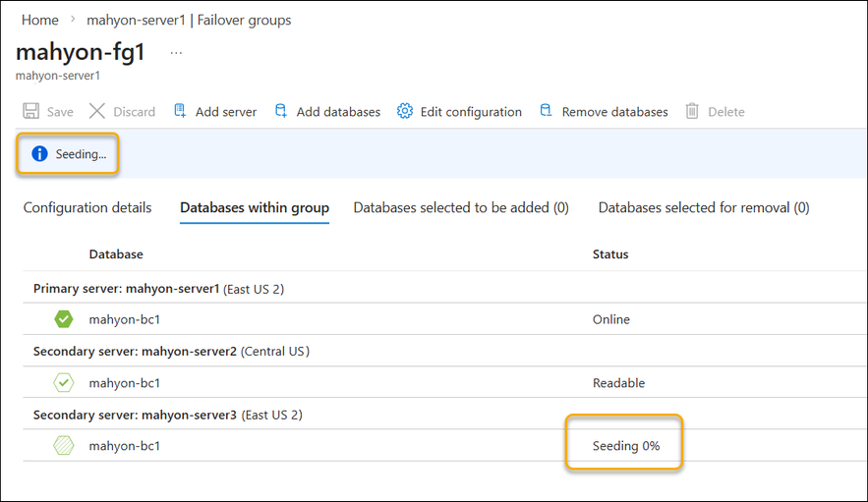Open Databases selected for removal tab
Screen dimensions: 868x502
coord(704,207)
